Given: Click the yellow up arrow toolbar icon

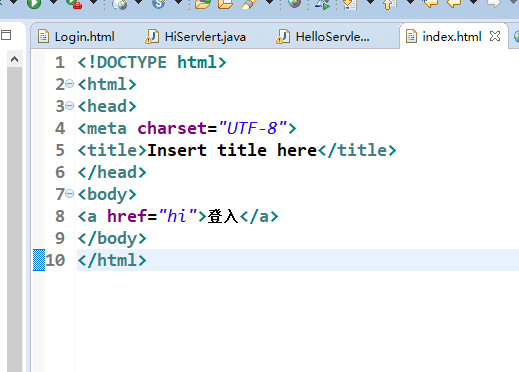Looking at the screenshot, I should [x=389, y=4].
